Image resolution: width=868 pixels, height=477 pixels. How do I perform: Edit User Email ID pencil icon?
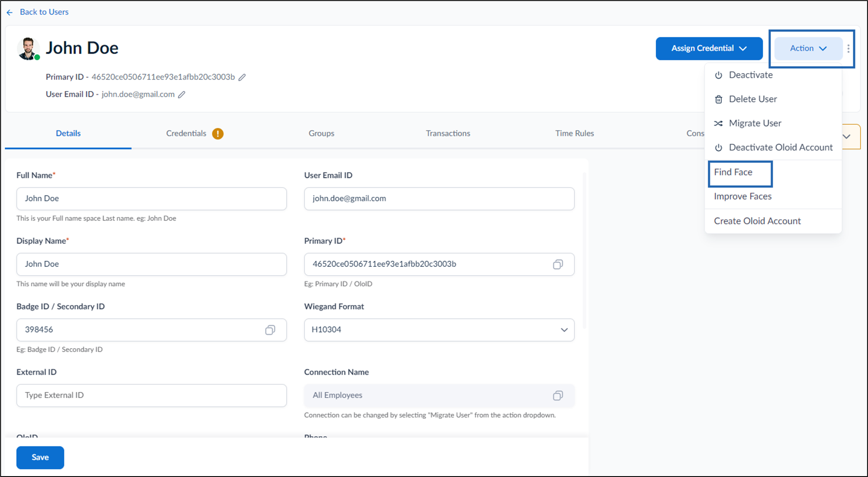pos(182,94)
